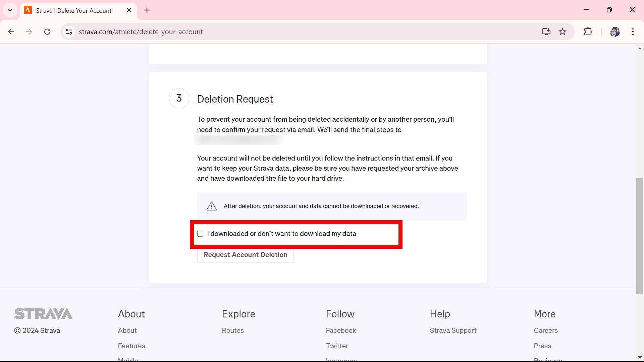Reload the Strava page
The height and width of the screenshot is (362, 644).
pyautogui.click(x=48, y=32)
